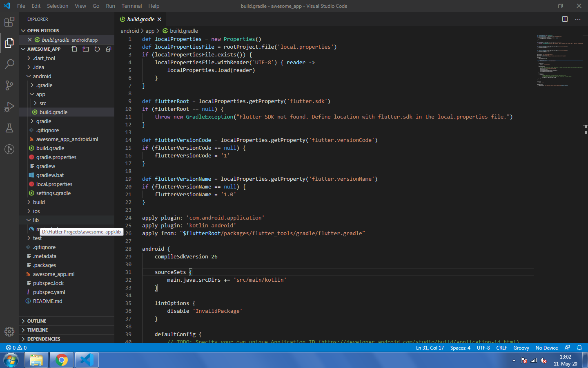Screen dimensions: 588x368
Task: Open the Test flask icon in activity bar
Action: click(9, 128)
